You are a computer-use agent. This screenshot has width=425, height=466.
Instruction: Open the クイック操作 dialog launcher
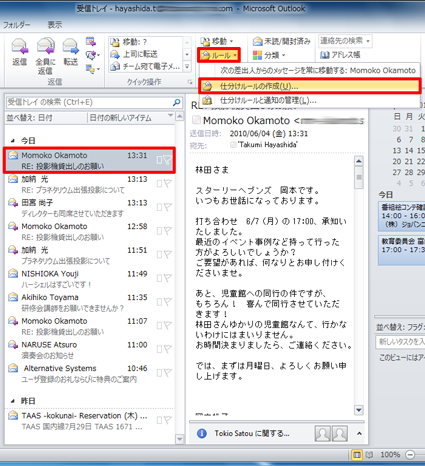coord(190,82)
